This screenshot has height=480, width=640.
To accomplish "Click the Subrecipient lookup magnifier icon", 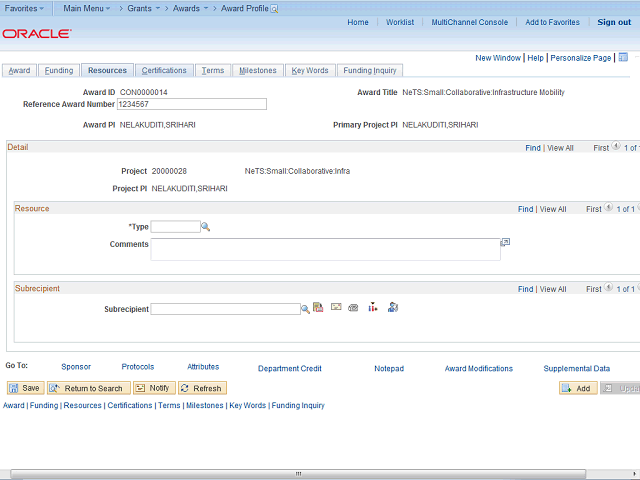I will 306,309.
